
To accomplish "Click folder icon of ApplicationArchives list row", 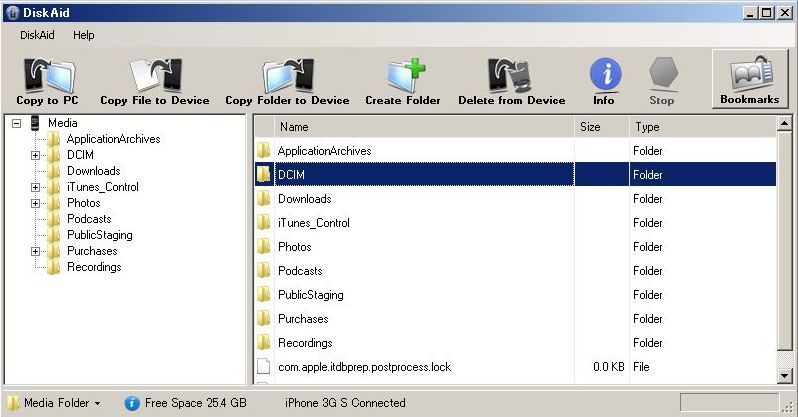I will click(263, 151).
